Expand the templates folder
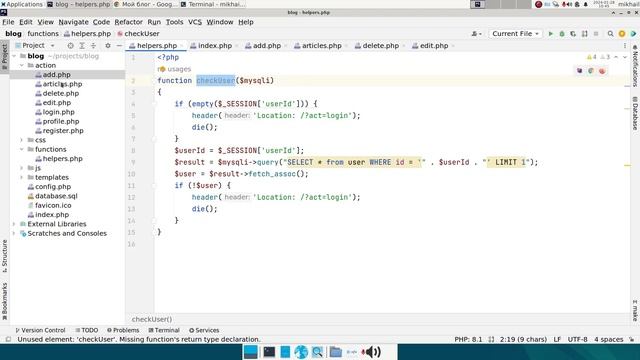The width and height of the screenshot is (640, 360). [22, 178]
